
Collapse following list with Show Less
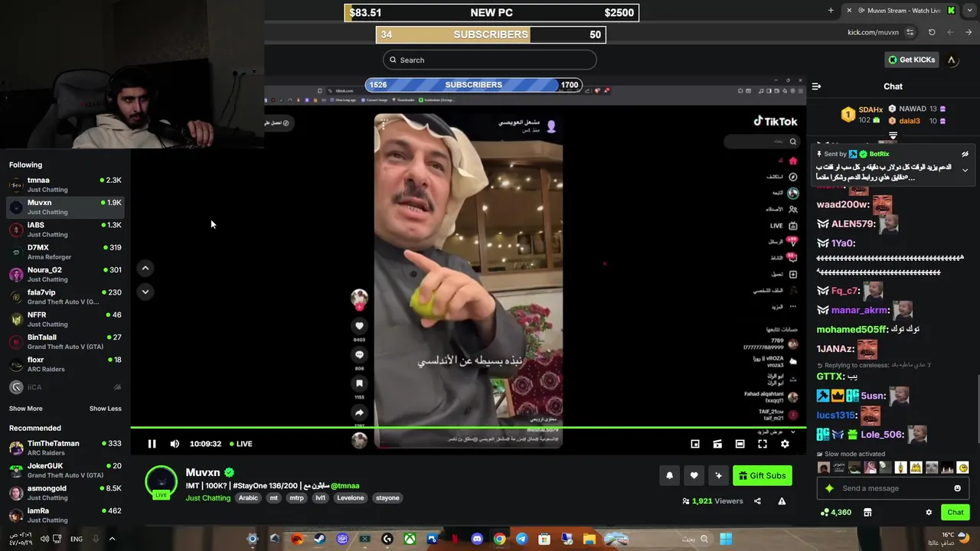106,409
